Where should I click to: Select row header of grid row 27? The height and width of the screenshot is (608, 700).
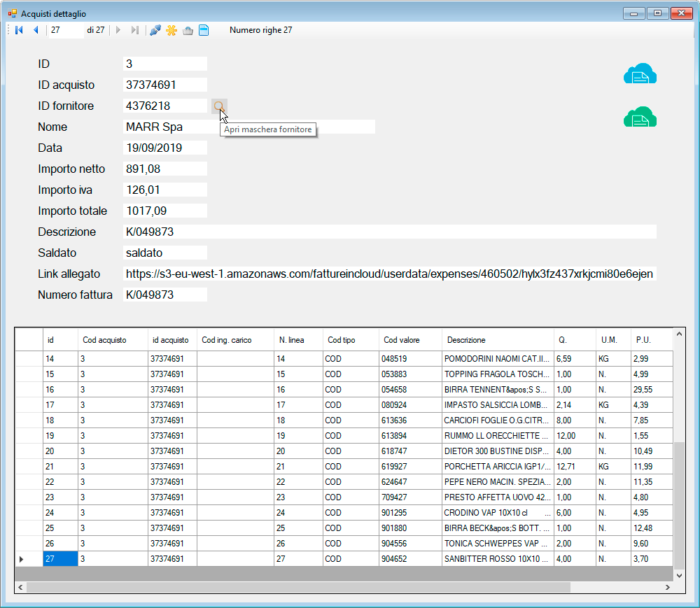pos(29,559)
